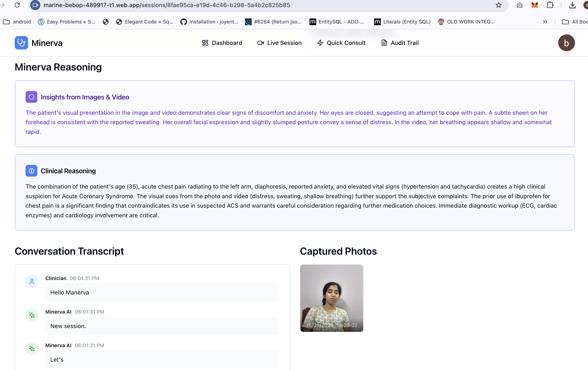This screenshot has height=370, width=588.
Task: Click the Minerva stethoscope logo icon
Action: point(21,43)
